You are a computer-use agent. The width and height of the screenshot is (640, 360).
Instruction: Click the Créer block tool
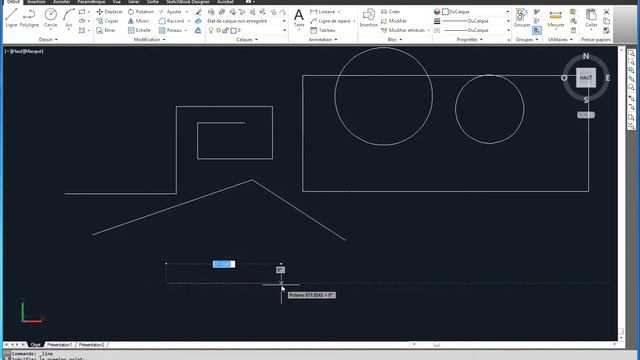[x=391, y=12]
